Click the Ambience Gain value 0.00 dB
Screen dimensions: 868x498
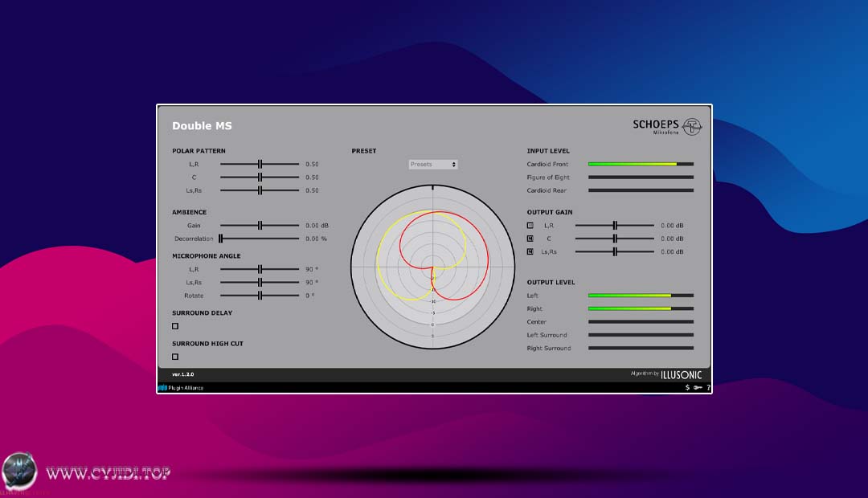[x=317, y=225]
